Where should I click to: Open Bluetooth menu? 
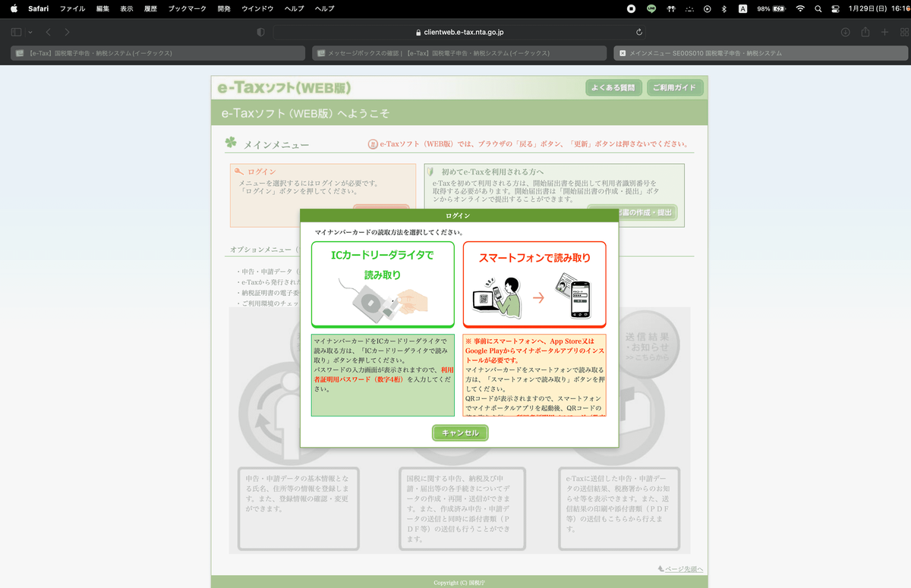(724, 8)
